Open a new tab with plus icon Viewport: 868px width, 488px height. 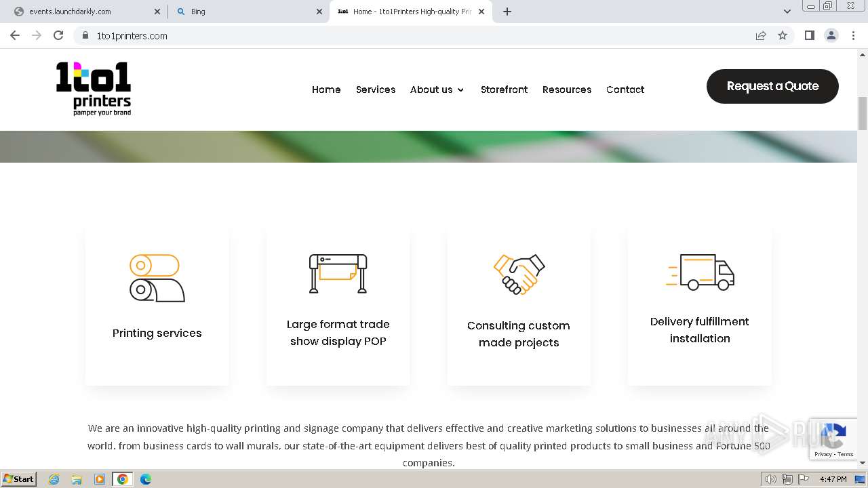[x=507, y=12]
